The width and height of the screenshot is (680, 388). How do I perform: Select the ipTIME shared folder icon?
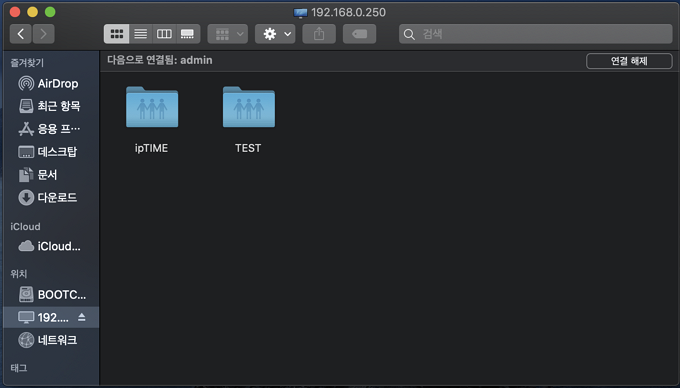(x=152, y=107)
